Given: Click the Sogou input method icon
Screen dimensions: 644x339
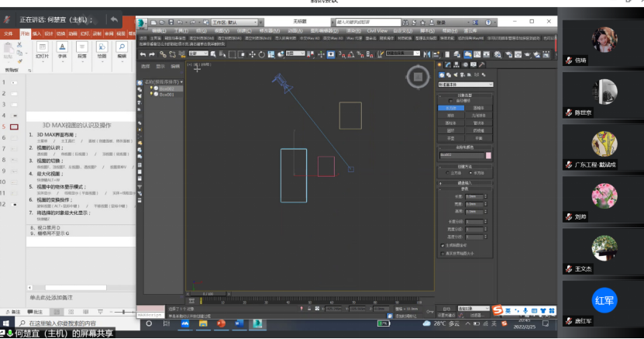Looking at the screenshot, I should (498, 310).
